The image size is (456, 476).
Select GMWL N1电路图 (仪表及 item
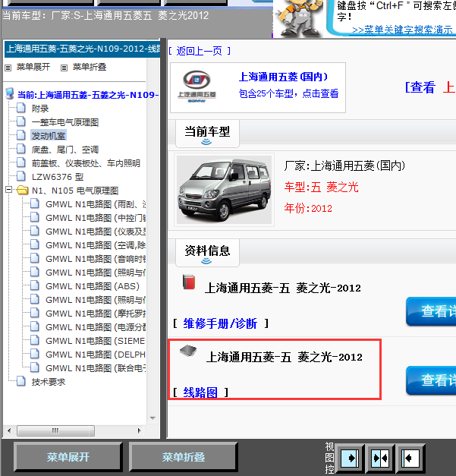96,232
